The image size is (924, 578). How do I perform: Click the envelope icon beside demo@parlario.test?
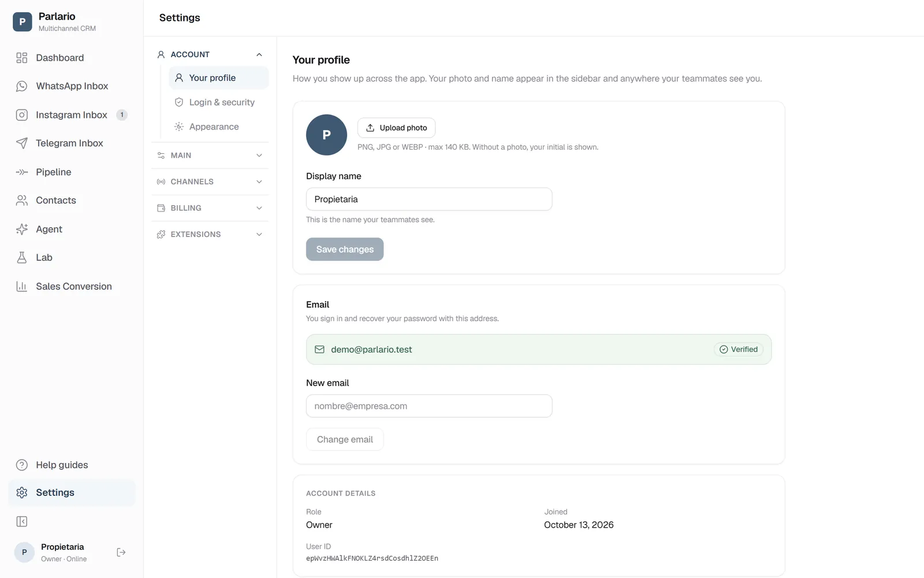tap(319, 350)
